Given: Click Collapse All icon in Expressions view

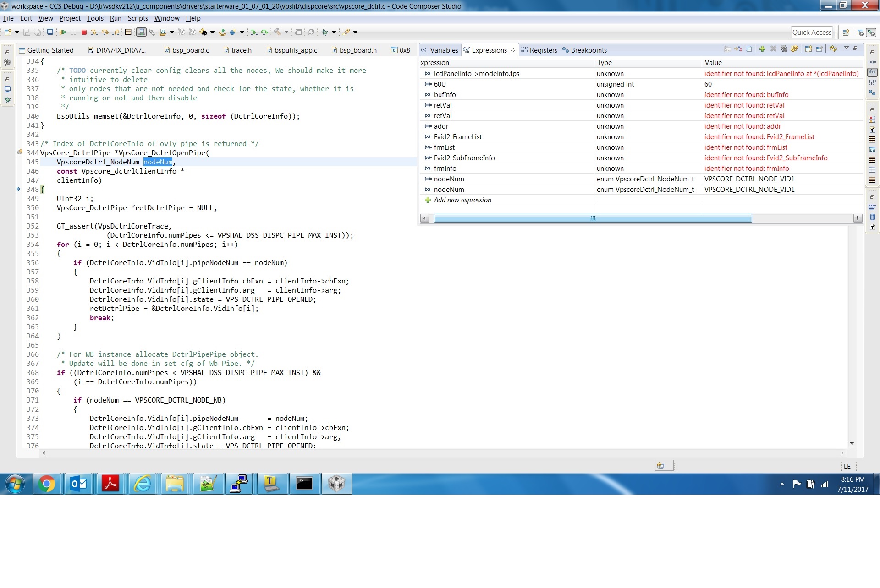Looking at the screenshot, I should coord(748,49).
